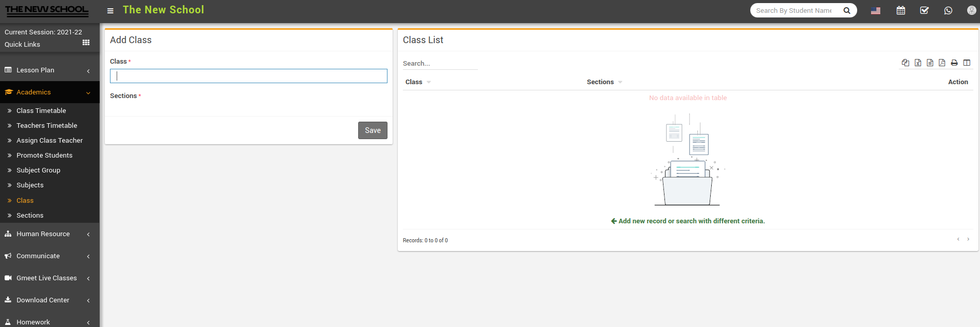Expand the Communicate menu
Image resolution: width=980 pixels, height=327 pixels.
(38, 256)
